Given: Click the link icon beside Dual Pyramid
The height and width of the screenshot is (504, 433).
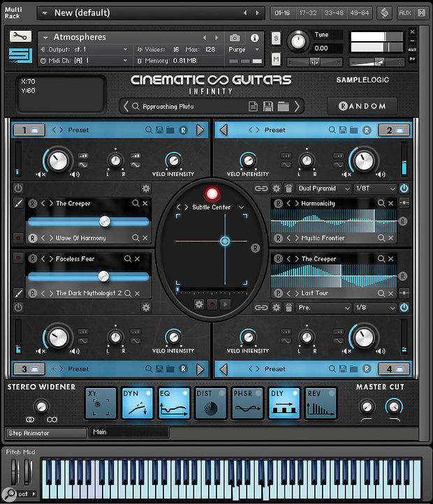Looking at the screenshot, I should click(x=261, y=188).
